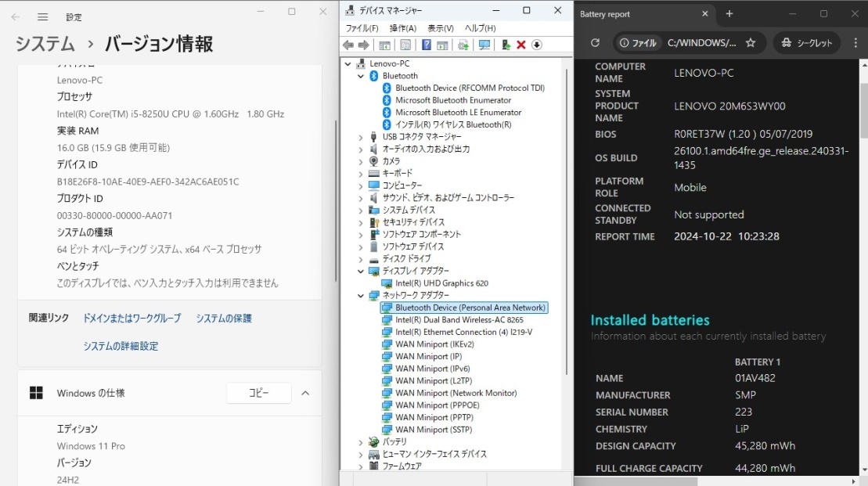Open the ヘルプ(H) menu
The image size is (868, 486).
coord(480,28)
